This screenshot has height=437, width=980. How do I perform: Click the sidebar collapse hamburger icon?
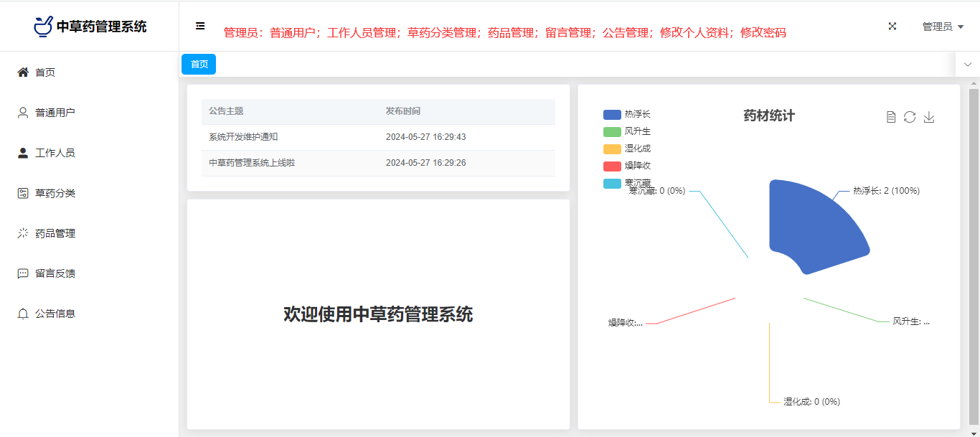pos(200,26)
